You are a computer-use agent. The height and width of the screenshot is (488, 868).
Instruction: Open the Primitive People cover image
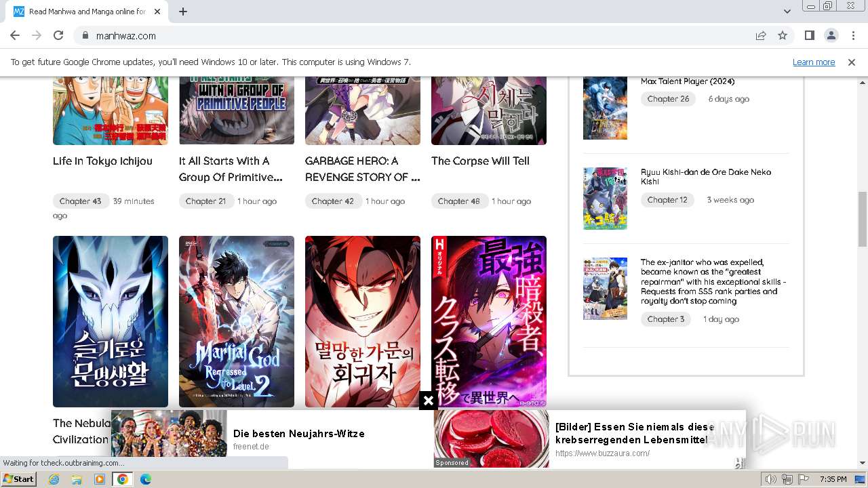(x=237, y=111)
